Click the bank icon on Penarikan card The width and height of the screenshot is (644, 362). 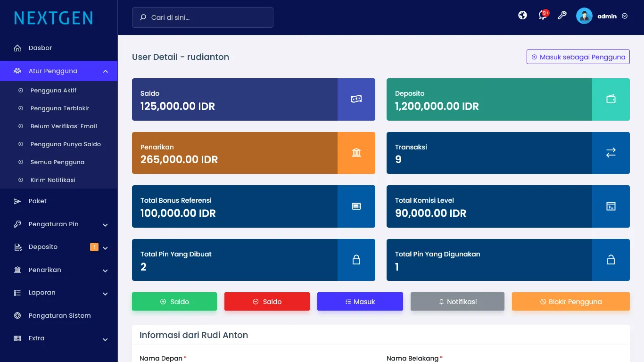(356, 153)
